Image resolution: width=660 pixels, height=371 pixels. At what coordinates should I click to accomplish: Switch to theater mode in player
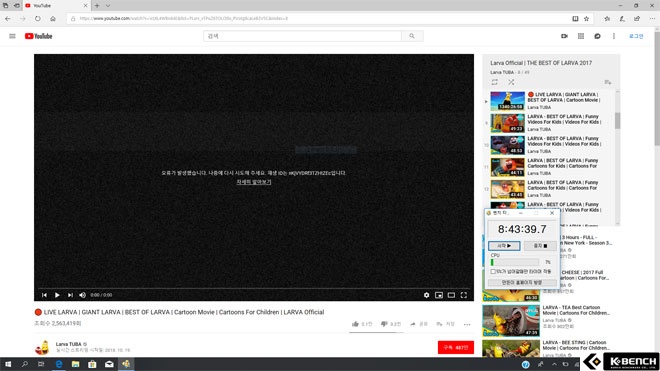pos(451,295)
